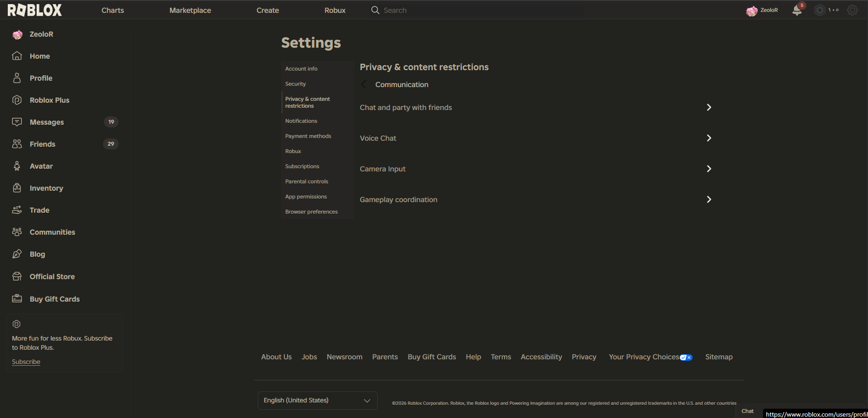Click the Your Privacy Choices footer link
This screenshot has height=418, width=868.
pyautogui.click(x=644, y=357)
